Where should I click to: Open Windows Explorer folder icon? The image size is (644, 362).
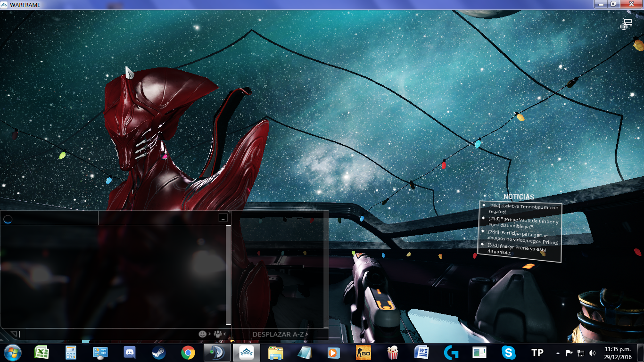[276, 353]
